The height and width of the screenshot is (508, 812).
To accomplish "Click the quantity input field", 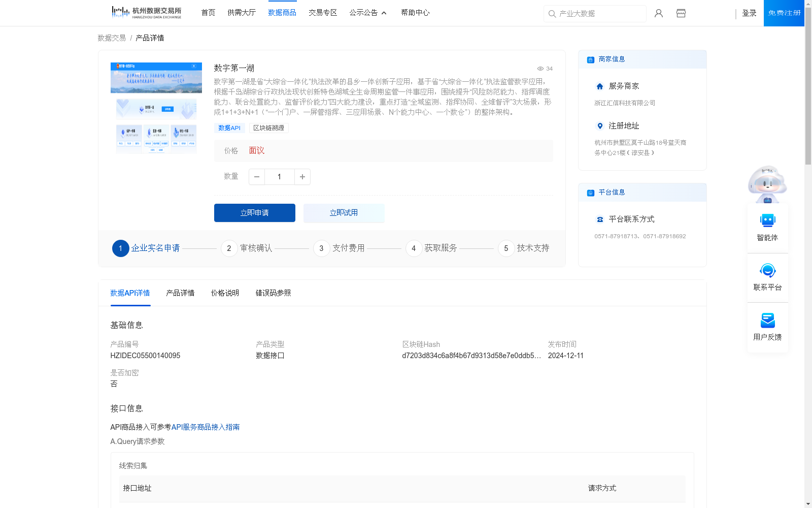I will [x=280, y=177].
